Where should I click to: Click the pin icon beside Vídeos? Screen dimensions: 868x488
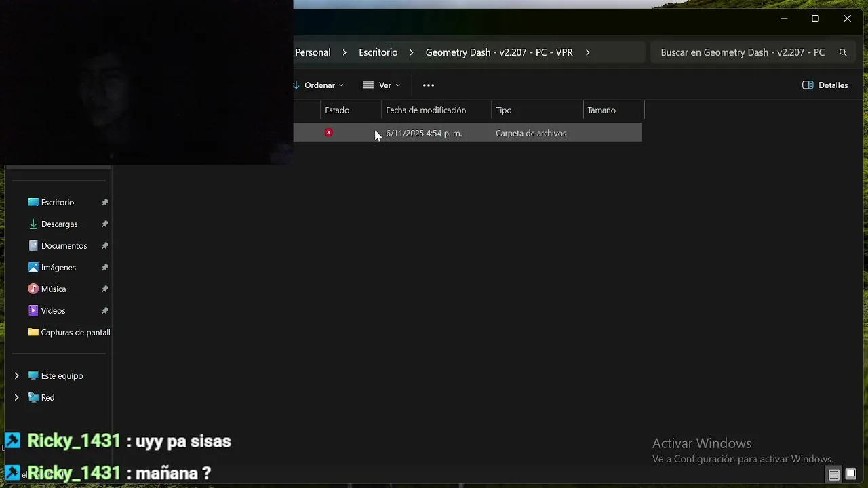click(x=104, y=310)
